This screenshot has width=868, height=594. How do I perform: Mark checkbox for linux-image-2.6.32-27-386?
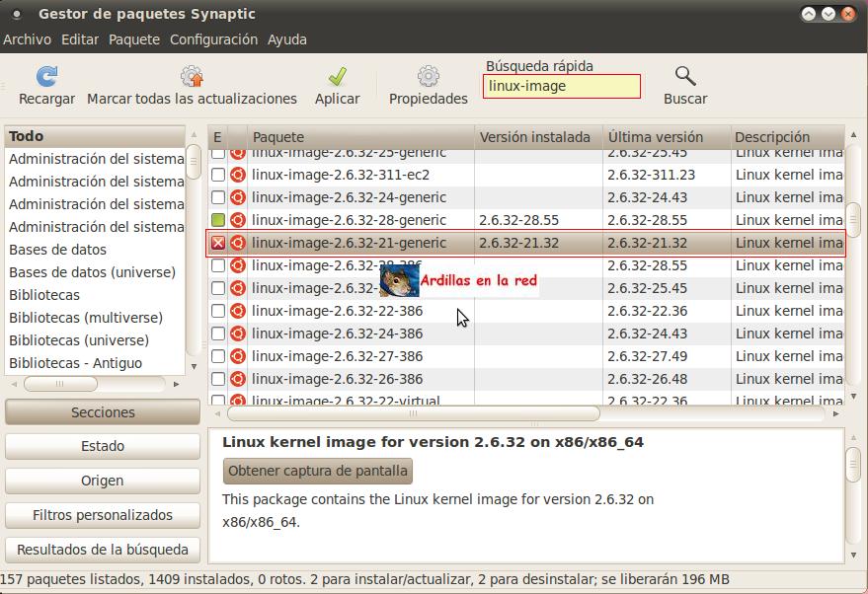(x=218, y=356)
